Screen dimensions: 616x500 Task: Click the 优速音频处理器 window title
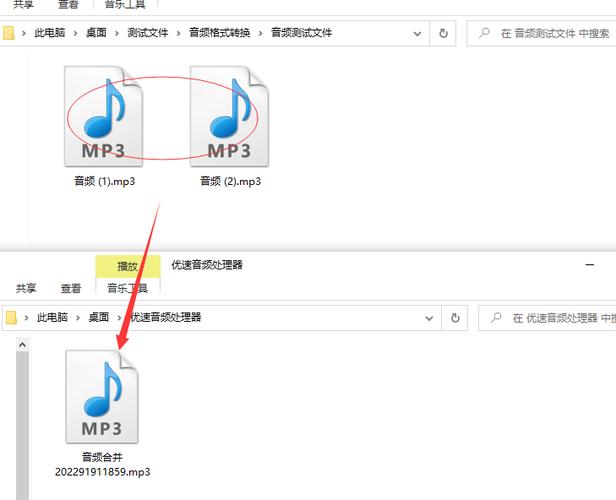point(207,265)
